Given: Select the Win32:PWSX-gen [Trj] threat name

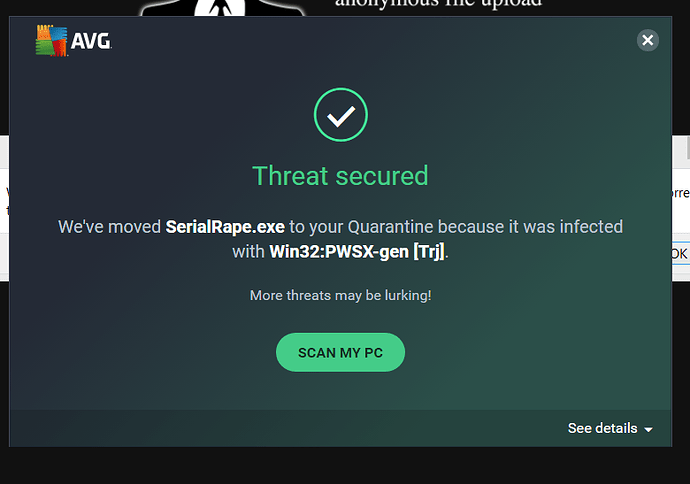Looking at the screenshot, I should [x=357, y=251].
